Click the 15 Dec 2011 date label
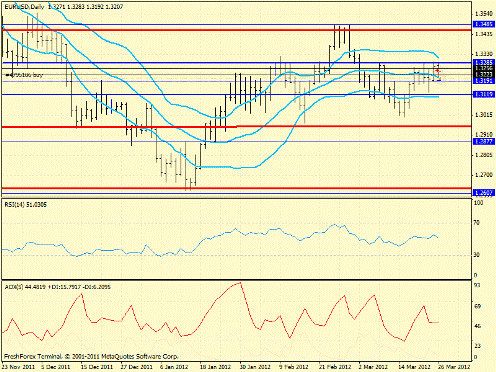 tap(97, 367)
